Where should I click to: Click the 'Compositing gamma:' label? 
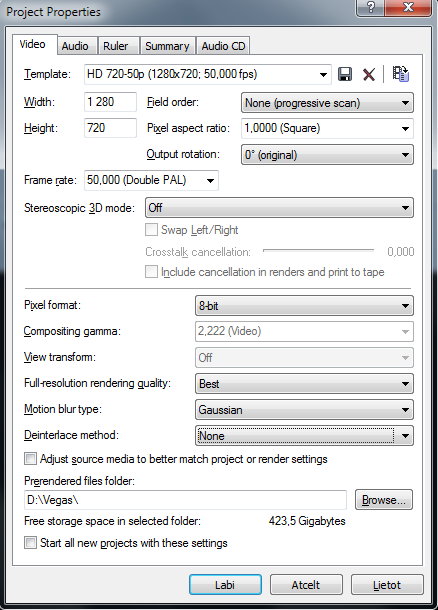pos(72,331)
